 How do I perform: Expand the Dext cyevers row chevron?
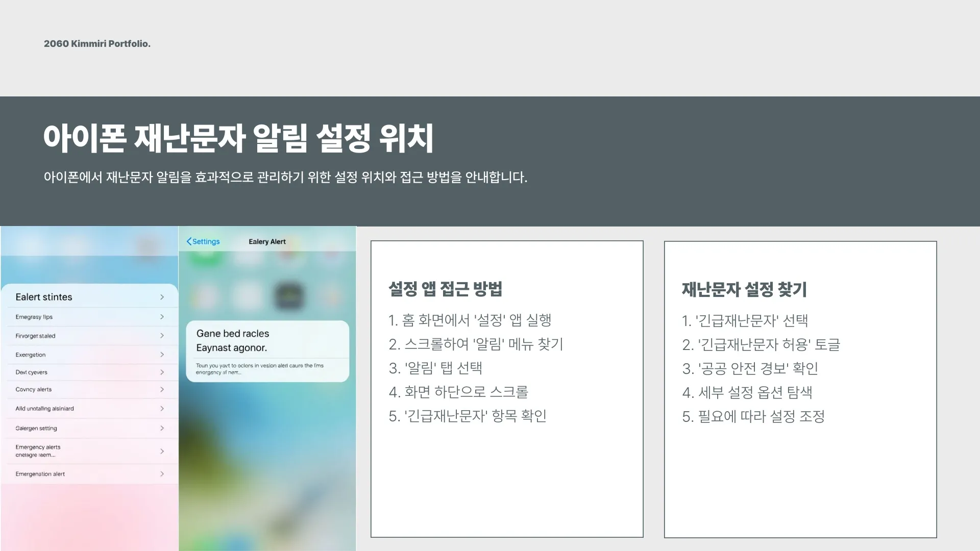(x=162, y=372)
